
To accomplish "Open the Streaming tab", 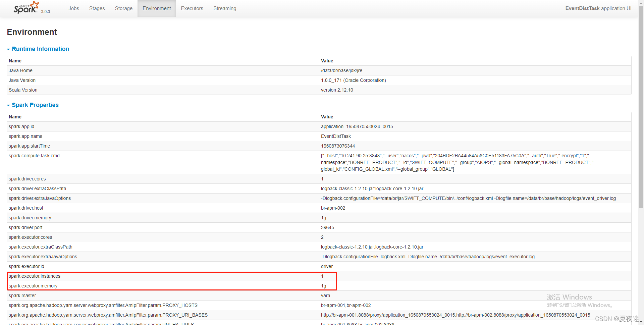I will 225,8.
